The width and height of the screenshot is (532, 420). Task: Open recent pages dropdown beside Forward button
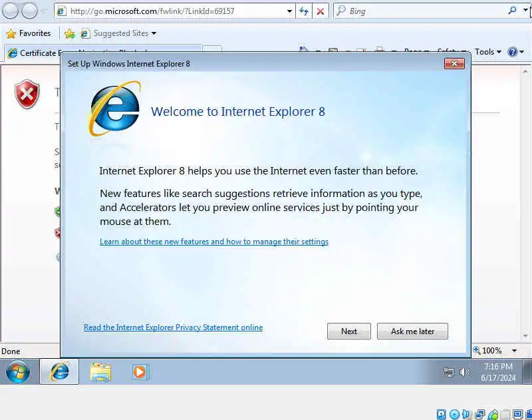point(45,11)
